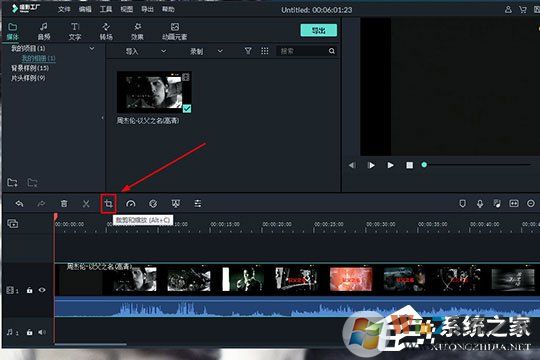
Task: Click the video track 1 film strip icon
Action: (10, 290)
